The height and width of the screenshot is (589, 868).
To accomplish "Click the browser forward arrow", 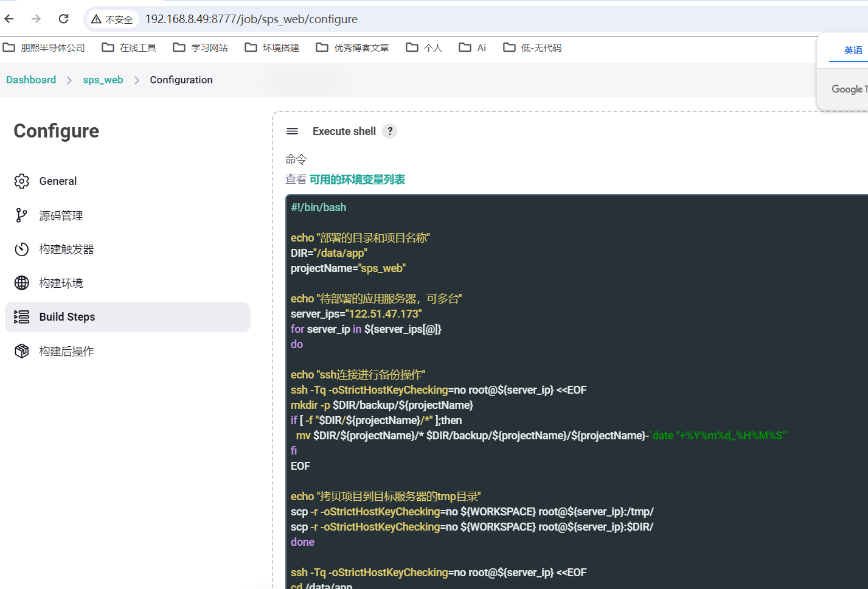I will pyautogui.click(x=36, y=19).
